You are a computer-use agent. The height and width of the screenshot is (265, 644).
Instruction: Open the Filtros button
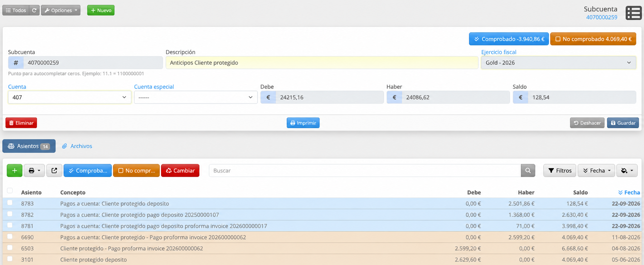click(x=560, y=170)
